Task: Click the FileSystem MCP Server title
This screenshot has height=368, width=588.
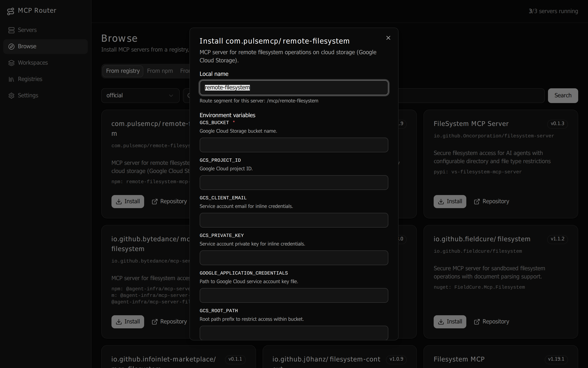Action: (x=471, y=124)
